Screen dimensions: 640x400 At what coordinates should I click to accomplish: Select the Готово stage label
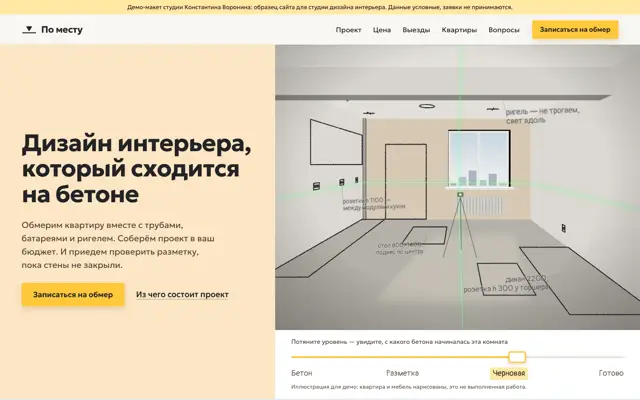[x=611, y=373]
